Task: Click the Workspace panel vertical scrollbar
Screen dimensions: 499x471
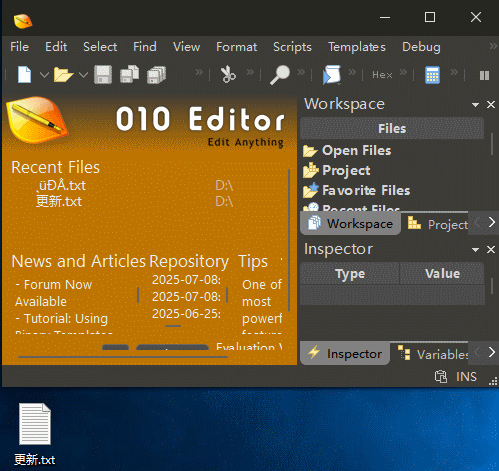Action: coord(492,144)
